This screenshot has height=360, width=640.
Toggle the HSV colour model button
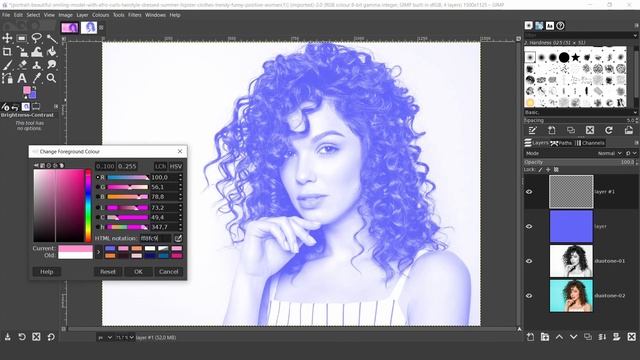tap(176, 166)
